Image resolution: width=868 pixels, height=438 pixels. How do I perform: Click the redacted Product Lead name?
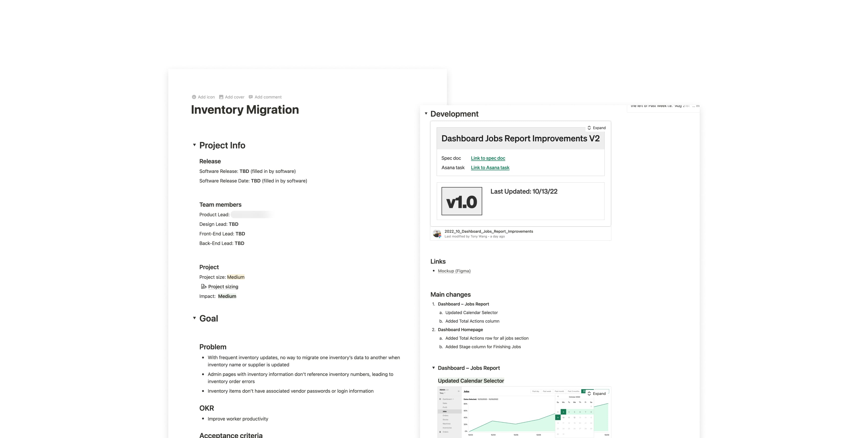pyautogui.click(x=252, y=215)
